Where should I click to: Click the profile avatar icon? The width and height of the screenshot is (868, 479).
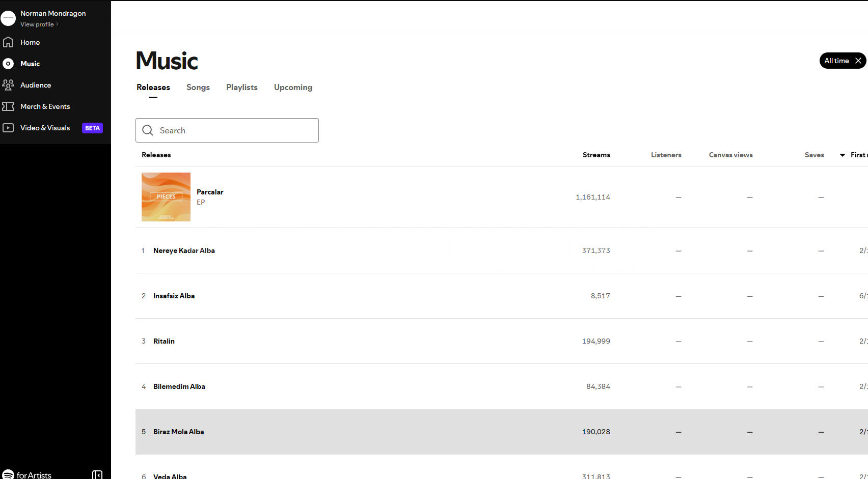pos(8,18)
